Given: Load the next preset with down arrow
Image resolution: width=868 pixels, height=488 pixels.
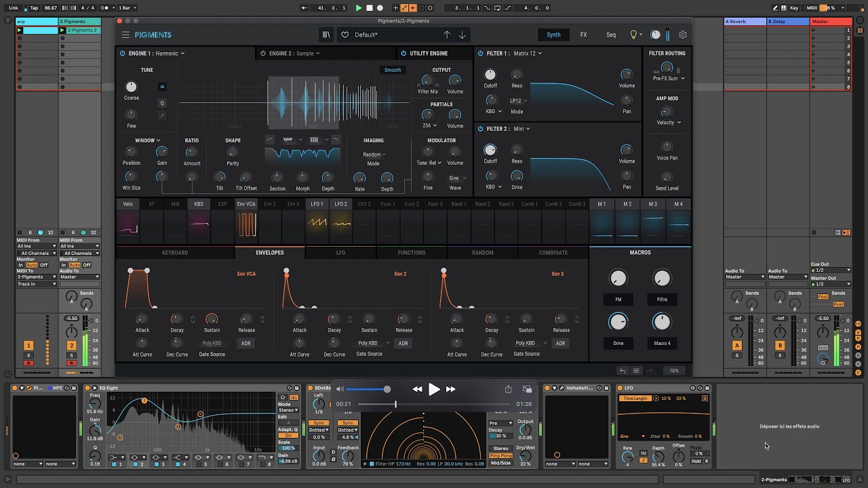Looking at the screenshot, I should click(x=462, y=35).
